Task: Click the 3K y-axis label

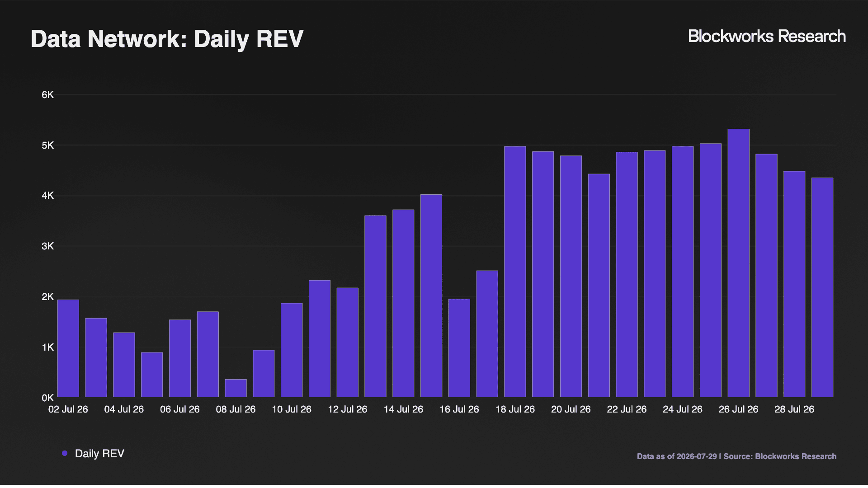Action: click(x=48, y=246)
